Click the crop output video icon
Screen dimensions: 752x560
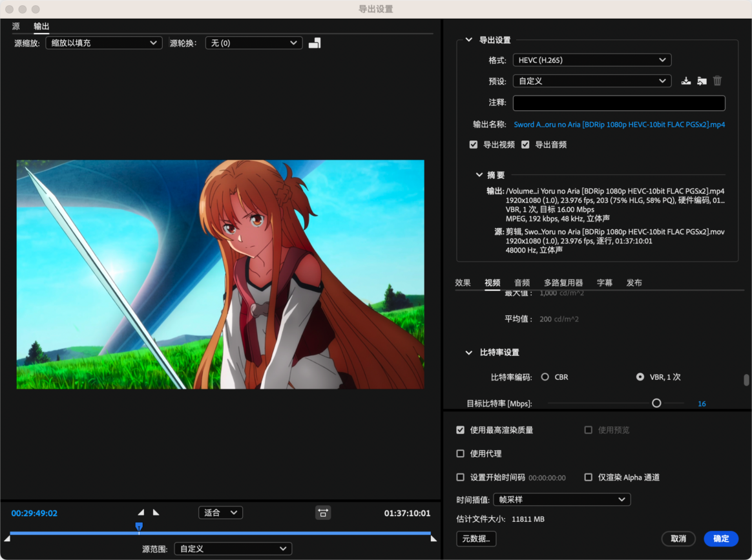[x=315, y=43]
